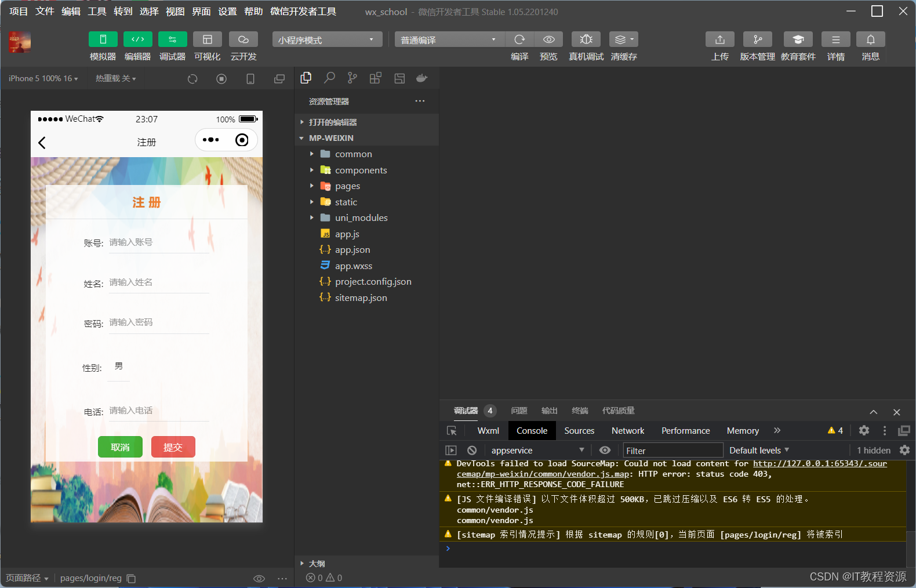Expand the open editors section

(x=366, y=122)
